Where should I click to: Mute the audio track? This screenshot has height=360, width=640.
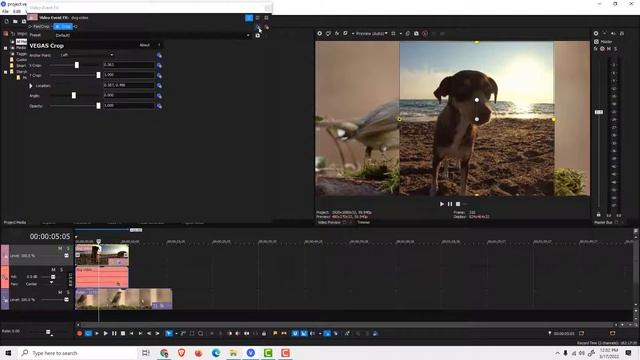pos(53,270)
